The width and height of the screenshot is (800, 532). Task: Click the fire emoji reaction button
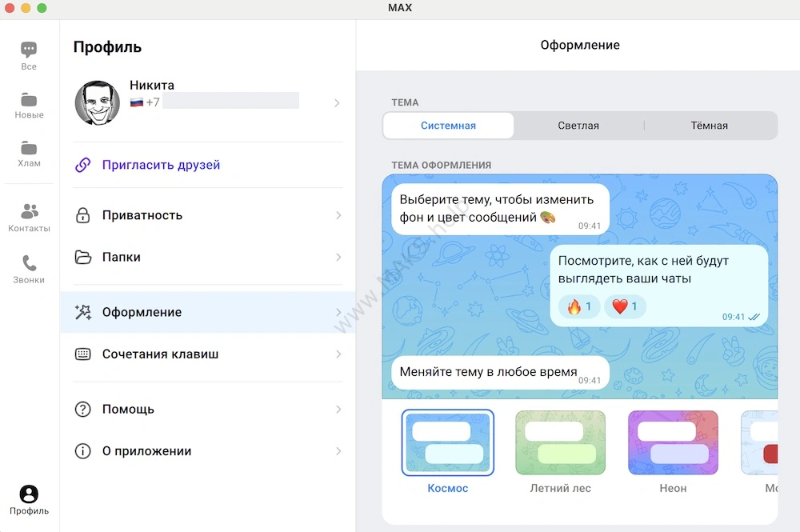point(578,306)
